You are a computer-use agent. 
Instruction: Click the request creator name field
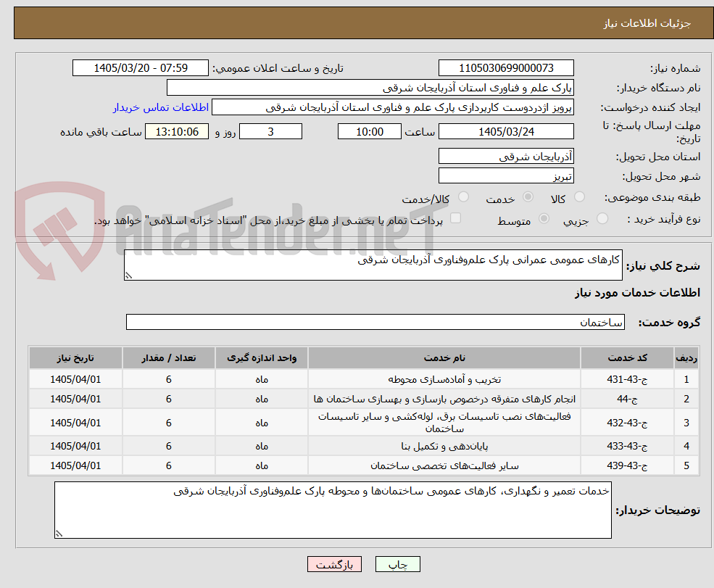pos(392,107)
